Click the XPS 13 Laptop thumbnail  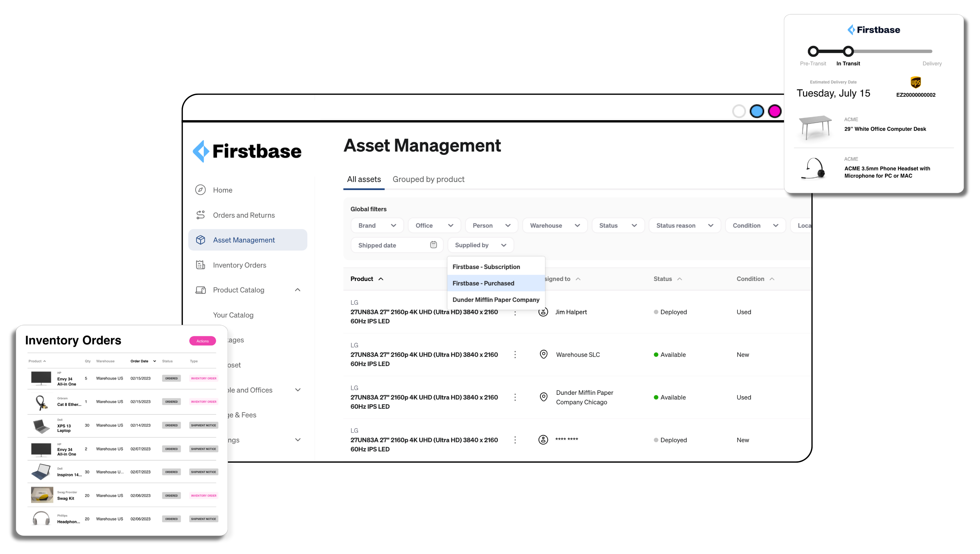[x=41, y=426]
